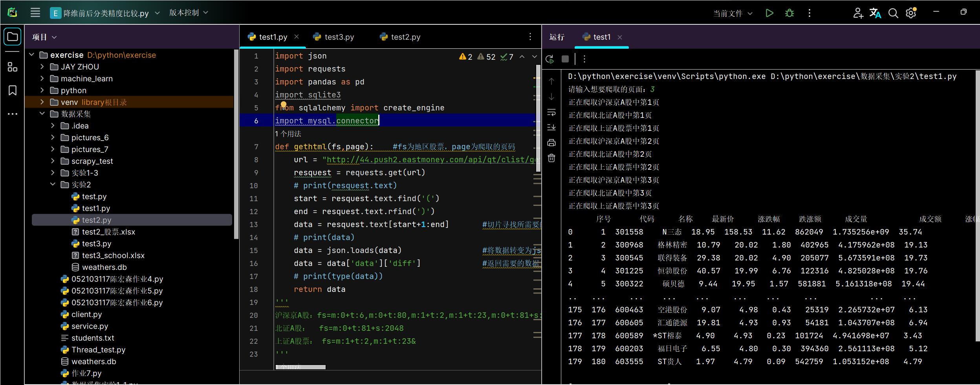The image size is (980, 385).
Task: Collapse the 实验2 folder
Action: pos(53,185)
